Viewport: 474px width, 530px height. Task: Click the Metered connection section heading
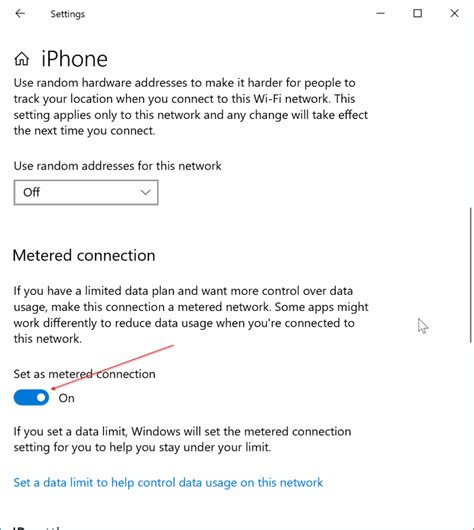coord(84,256)
